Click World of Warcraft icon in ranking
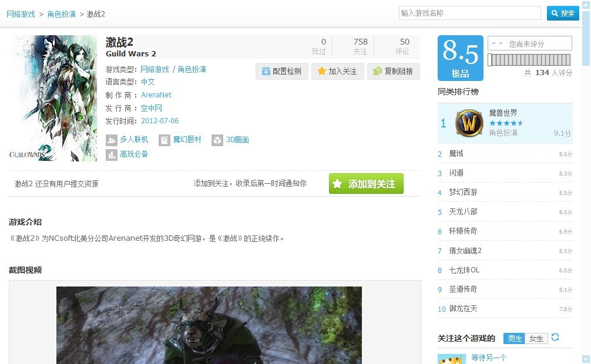This screenshot has height=364, width=591. tap(469, 123)
